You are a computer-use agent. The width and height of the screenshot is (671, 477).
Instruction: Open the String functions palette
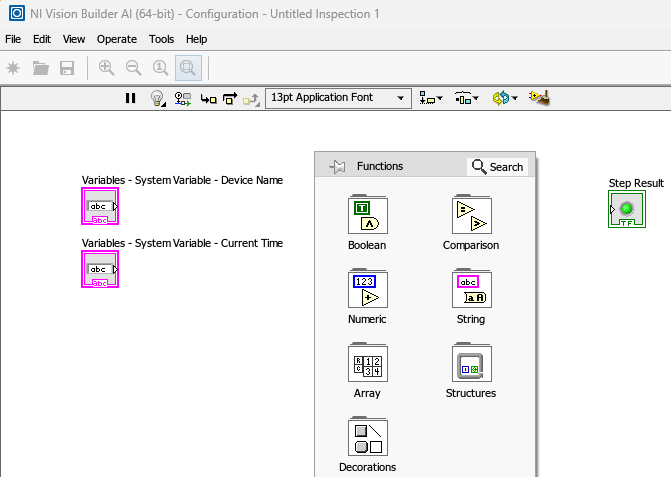[x=472, y=288]
